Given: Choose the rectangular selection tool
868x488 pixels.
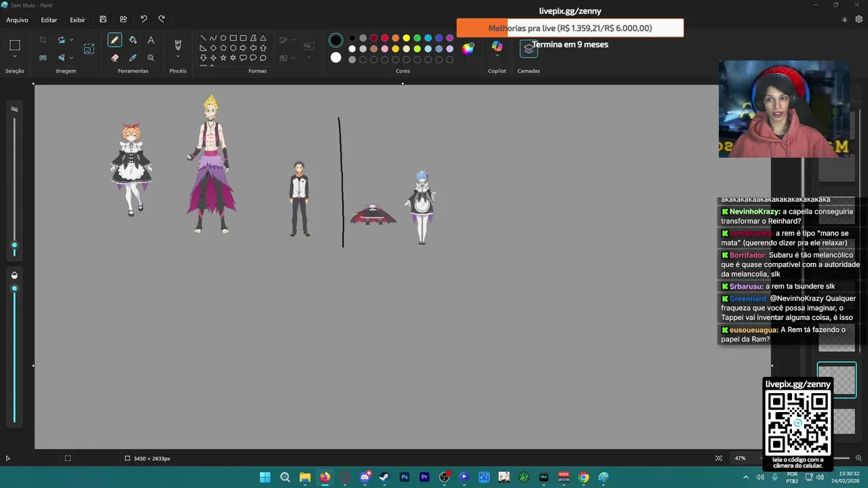Looking at the screenshot, I should pos(15,45).
